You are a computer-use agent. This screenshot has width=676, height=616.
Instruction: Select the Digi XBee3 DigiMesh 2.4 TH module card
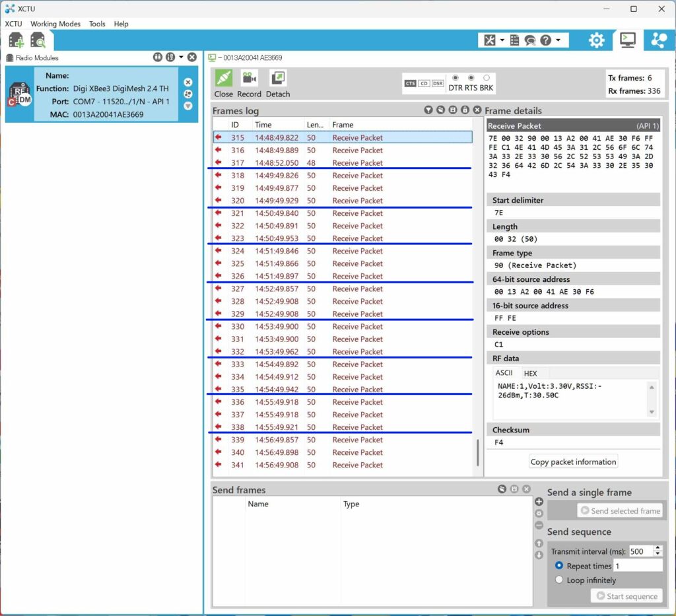[x=101, y=94]
